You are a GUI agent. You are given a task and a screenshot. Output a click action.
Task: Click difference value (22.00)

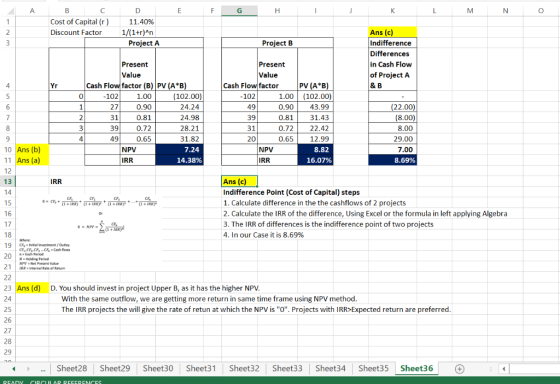(x=392, y=107)
